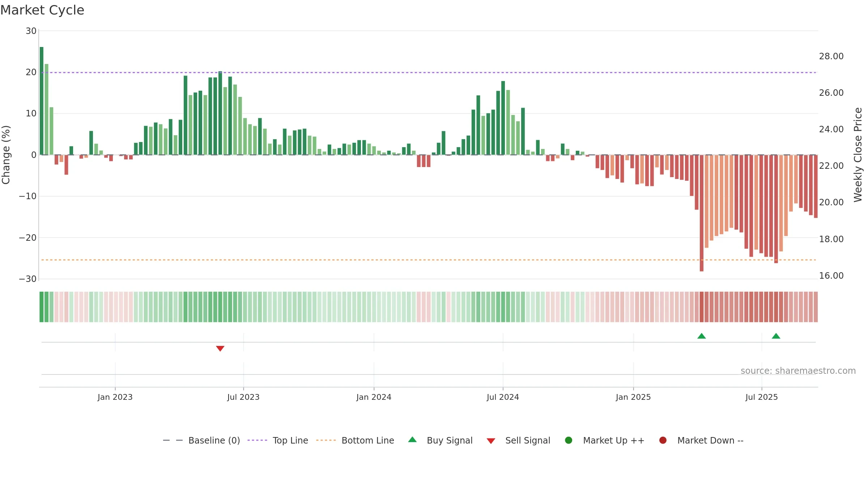Click the purple dotted Top Line legend sample
Image resolution: width=868 pixels, height=488 pixels.
pos(257,440)
